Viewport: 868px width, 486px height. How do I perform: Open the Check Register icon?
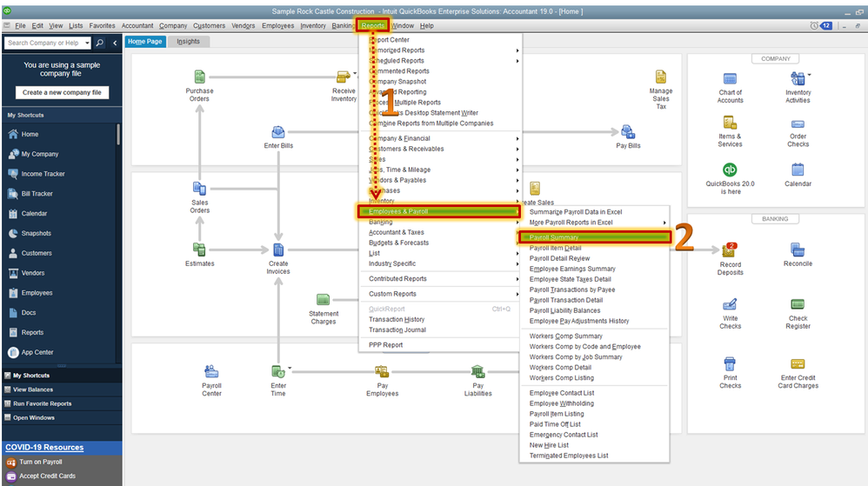point(798,304)
